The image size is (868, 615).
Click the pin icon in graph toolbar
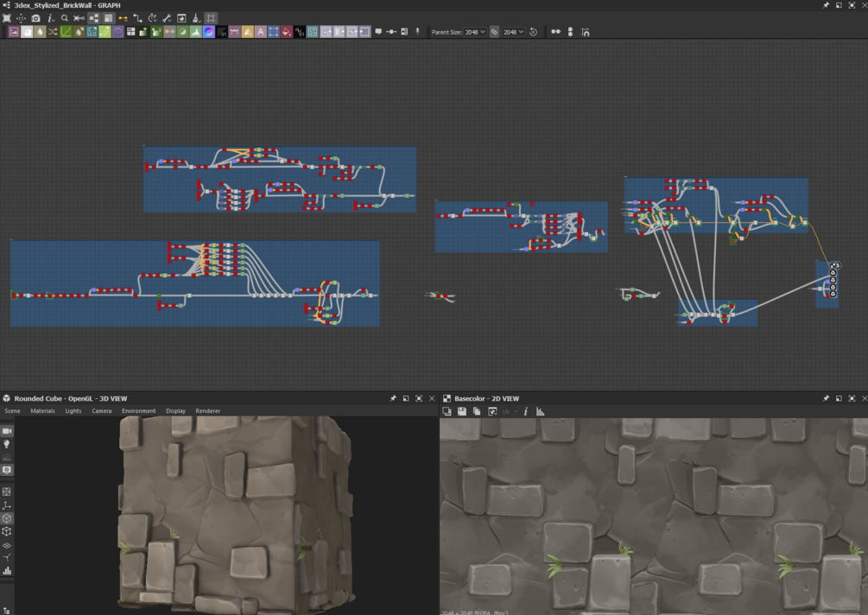[x=417, y=32]
